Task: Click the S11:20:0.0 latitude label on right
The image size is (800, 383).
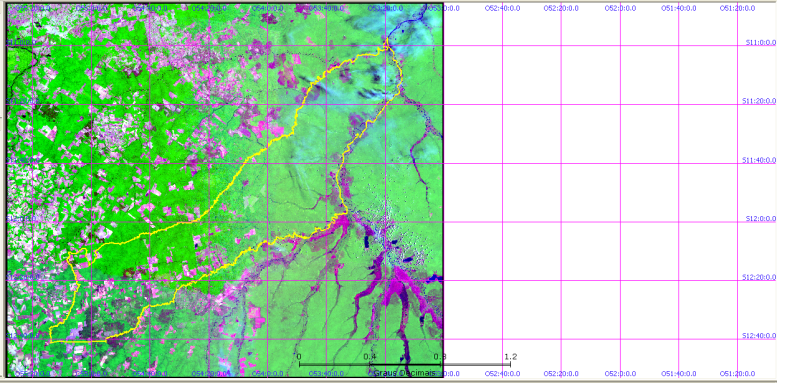Action: [x=759, y=101]
